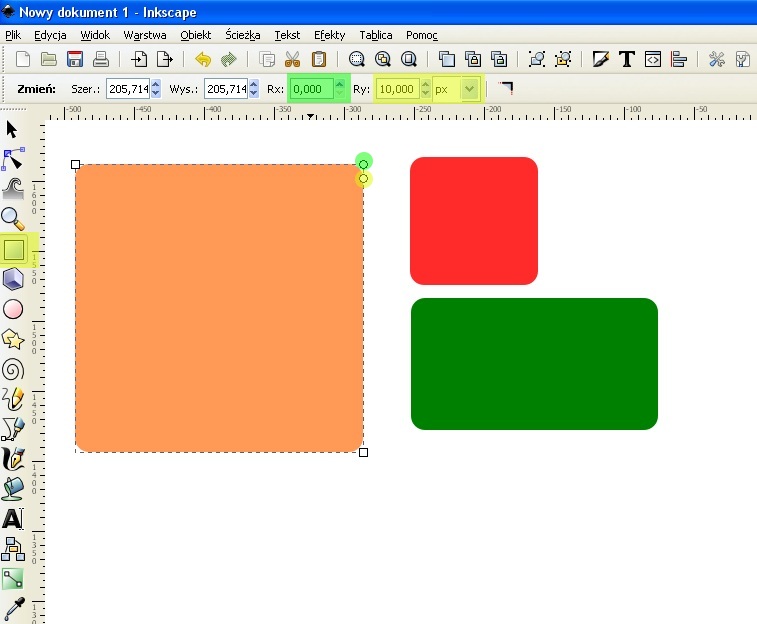The height and width of the screenshot is (624, 757).
Task: Open the Ścieżka menu
Action: click(x=242, y=35)
